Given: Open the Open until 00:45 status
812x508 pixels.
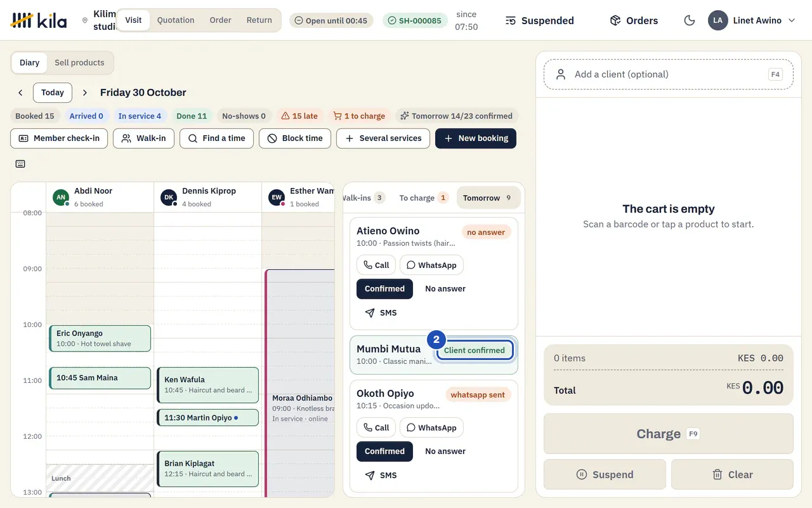Looking at the screenshot, I should (x=331, y=20).
